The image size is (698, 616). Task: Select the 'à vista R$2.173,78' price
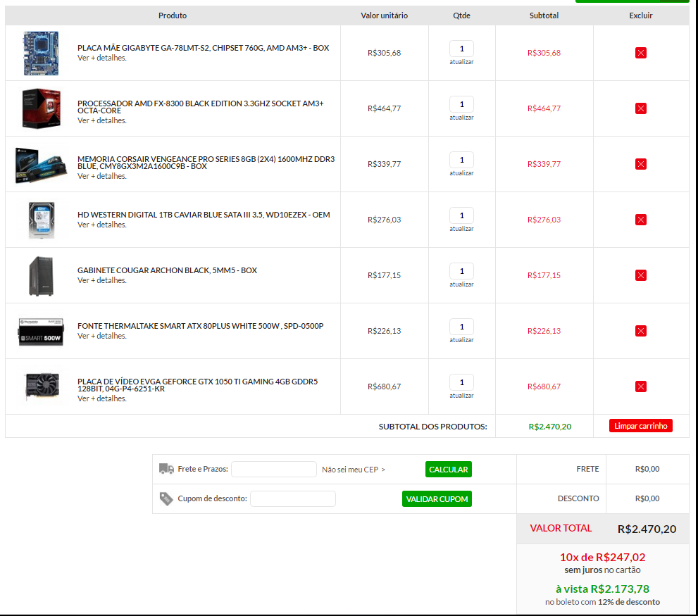pyautogui.click(x=602, y=589)
